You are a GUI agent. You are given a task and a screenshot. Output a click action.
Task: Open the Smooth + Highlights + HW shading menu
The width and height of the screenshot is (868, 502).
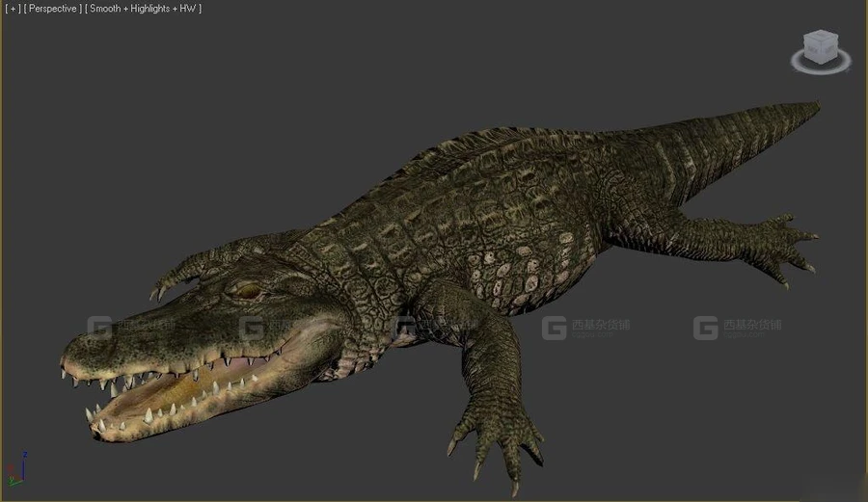[144, 9]
